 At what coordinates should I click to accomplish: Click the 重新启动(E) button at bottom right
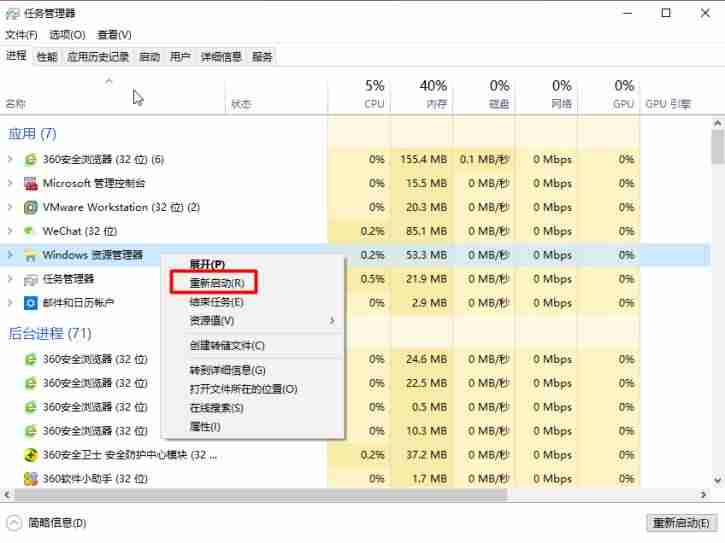[681, 523]
